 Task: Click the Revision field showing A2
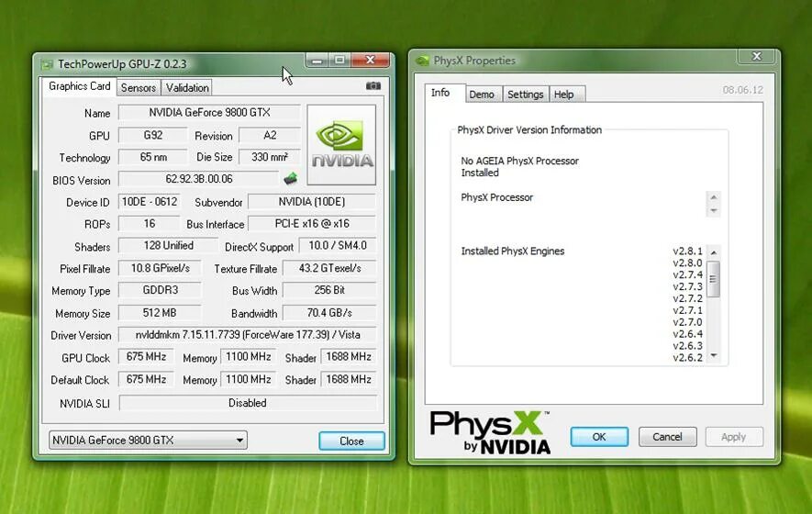pos(269,135)
